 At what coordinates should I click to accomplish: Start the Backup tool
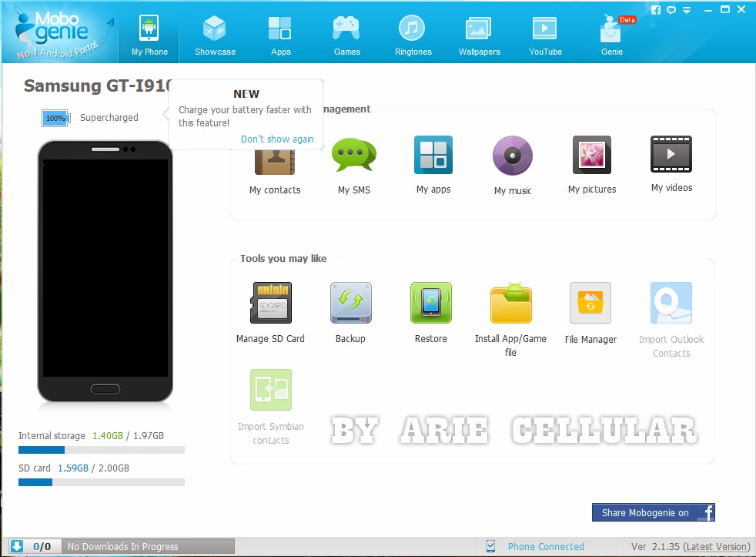(350, 313)
